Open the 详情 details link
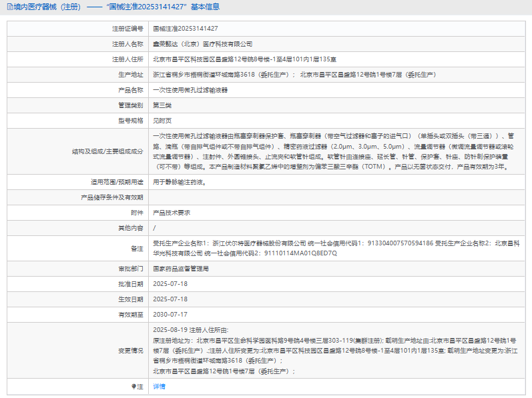532x398 pixels. (159, 386)
